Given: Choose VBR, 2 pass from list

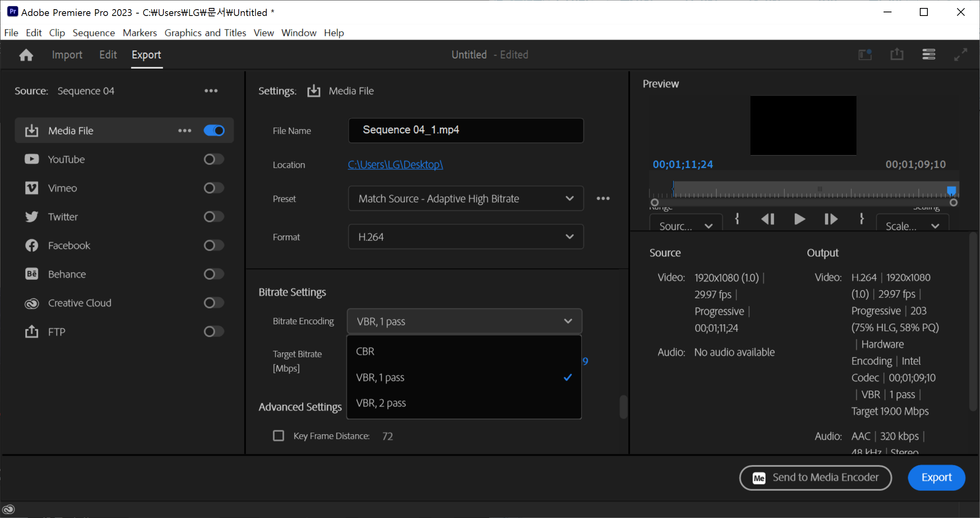Looking at the screenshot, I should 381,403.
